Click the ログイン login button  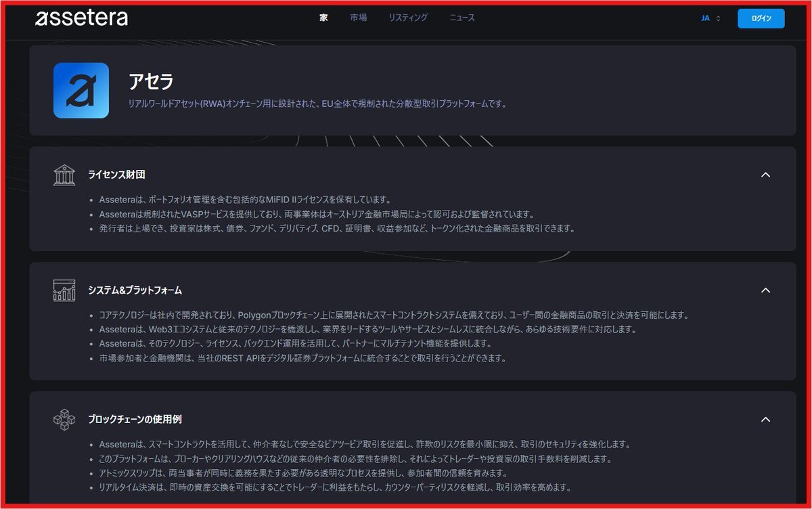pos(761,18)
